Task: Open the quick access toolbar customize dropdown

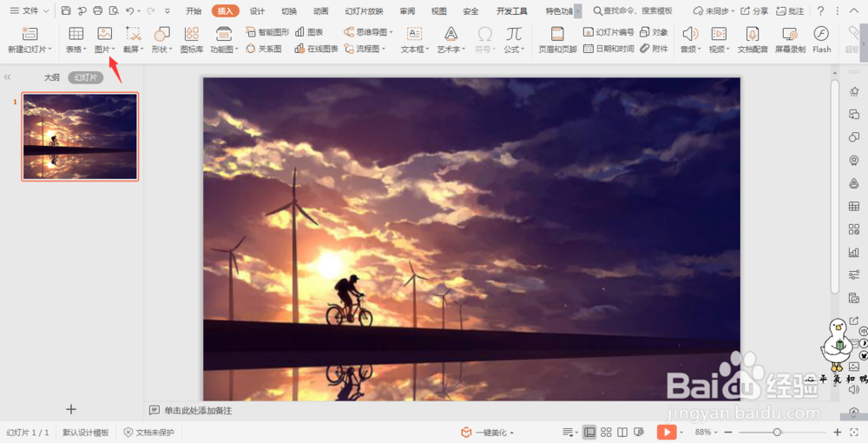Action: [x=168, y=10]
